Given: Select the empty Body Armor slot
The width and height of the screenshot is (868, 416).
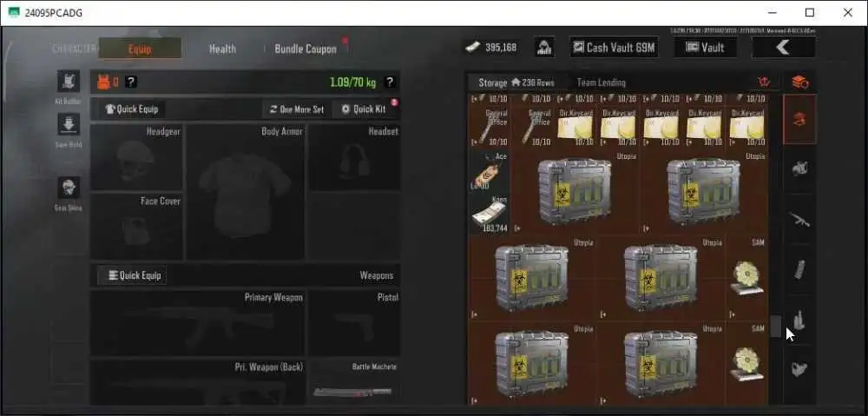Looking at the screenshot, I should point(246,192).
